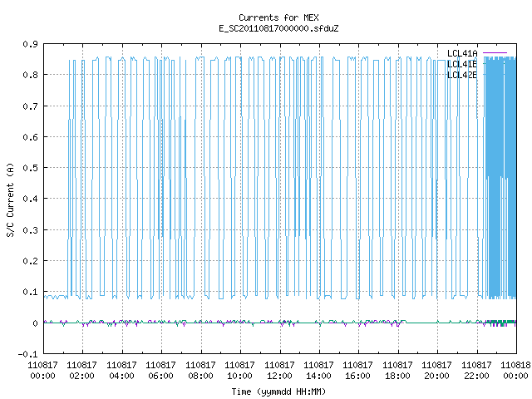Click the y-axis tick value 0.1
The height and width of the screenshot is (399, 532).
click(x=30, y=292)
